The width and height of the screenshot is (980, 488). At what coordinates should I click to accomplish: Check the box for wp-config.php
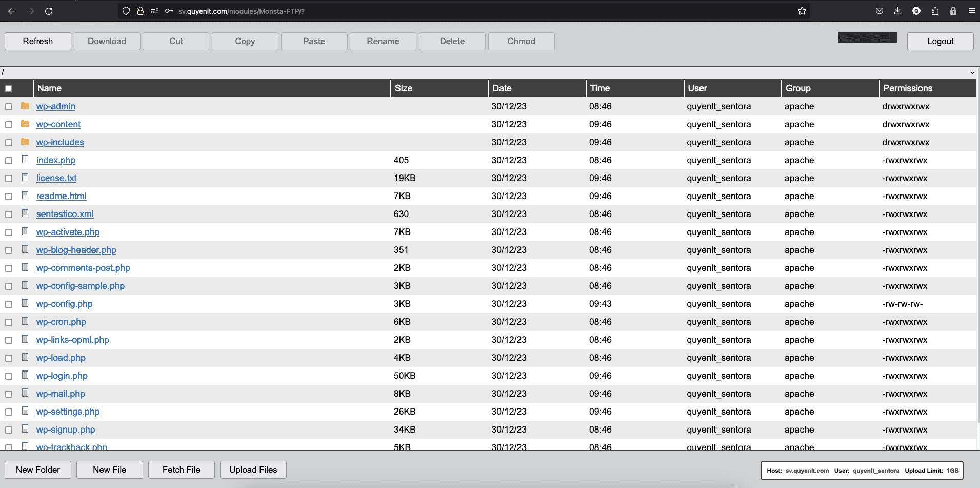click(x=9, y=304)
